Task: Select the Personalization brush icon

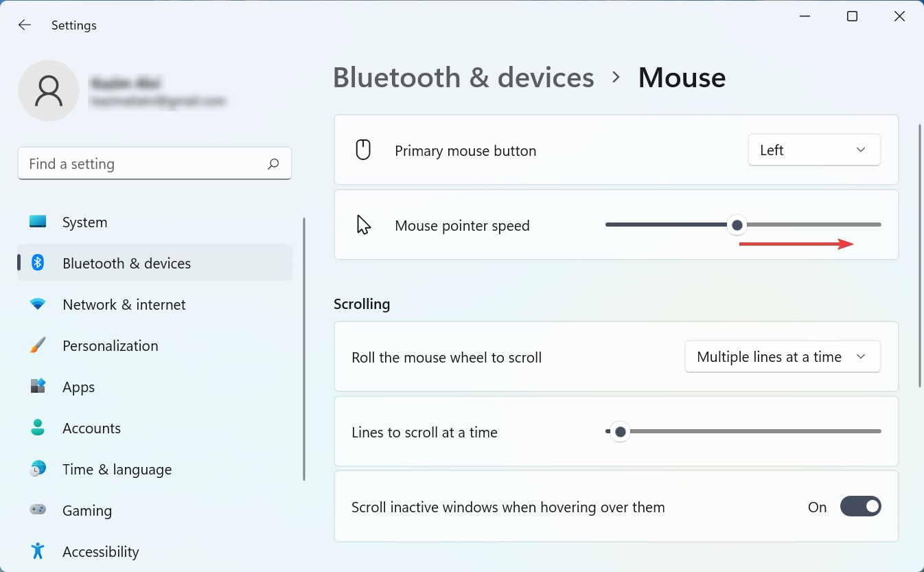Action: (x=38, y=345)
